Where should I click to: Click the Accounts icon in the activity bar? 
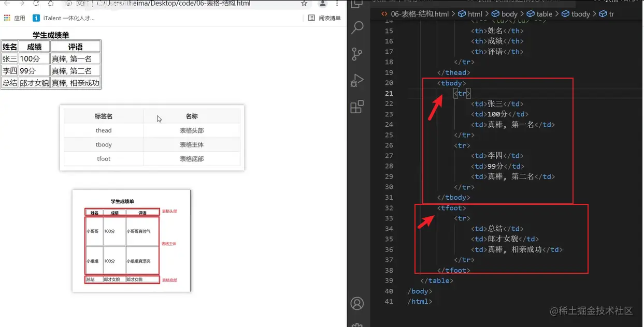pos(357,304)
